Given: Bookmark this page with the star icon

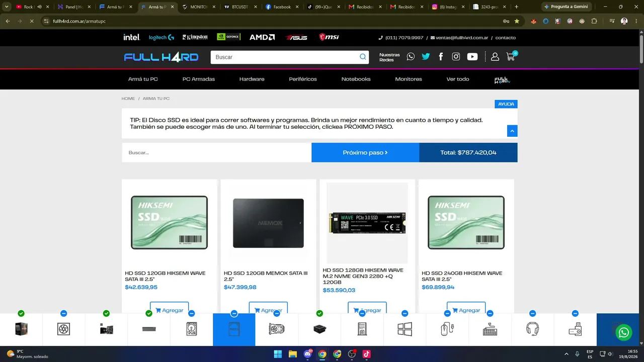Looking at the screenshot, I should tap(517, 21).
